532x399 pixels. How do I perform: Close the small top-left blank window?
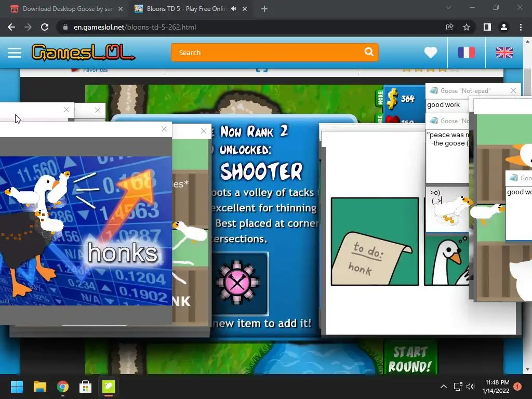pos(66,110)
